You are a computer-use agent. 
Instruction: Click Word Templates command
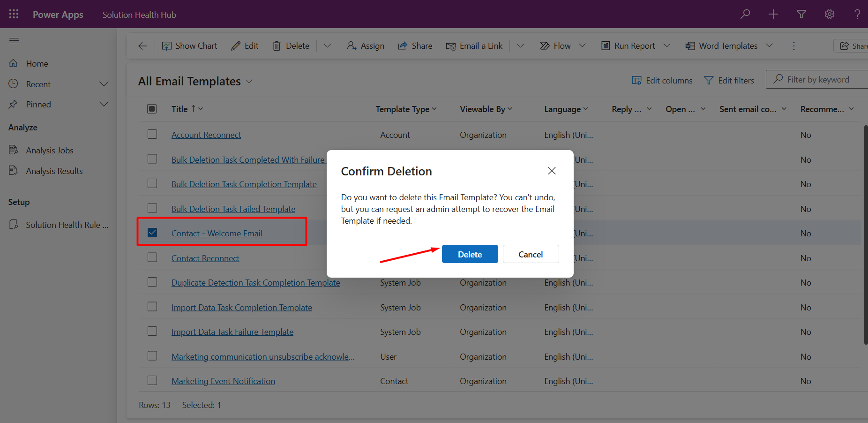(722, 46)
